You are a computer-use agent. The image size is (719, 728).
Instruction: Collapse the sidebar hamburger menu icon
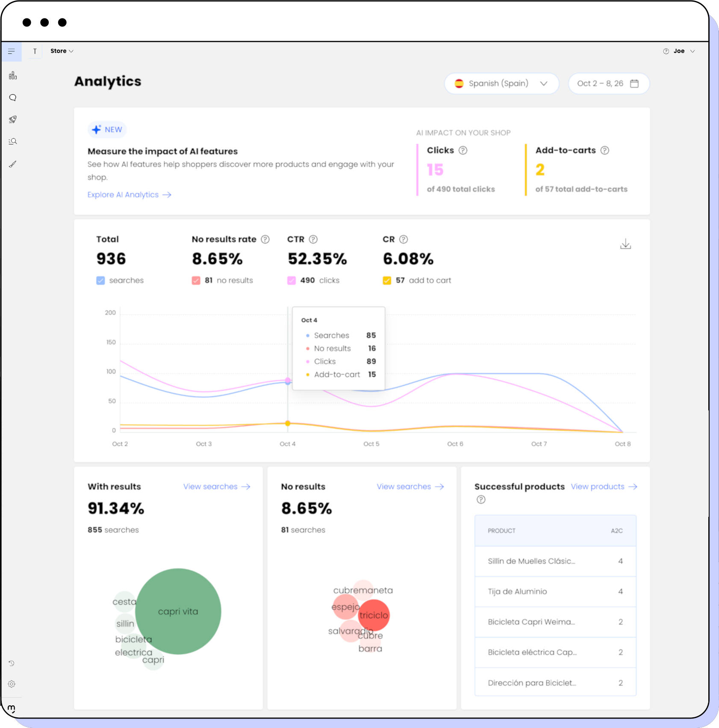tap(12, 51)
